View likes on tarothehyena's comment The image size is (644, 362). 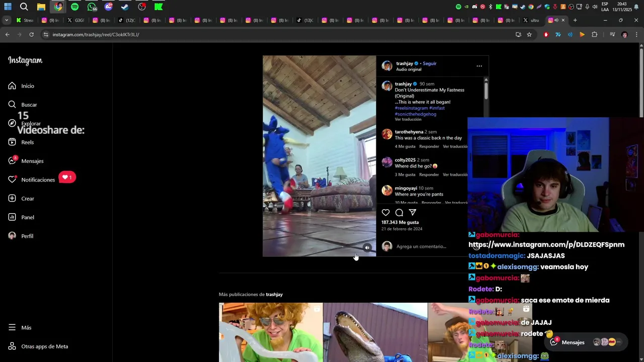coord(405,146)
